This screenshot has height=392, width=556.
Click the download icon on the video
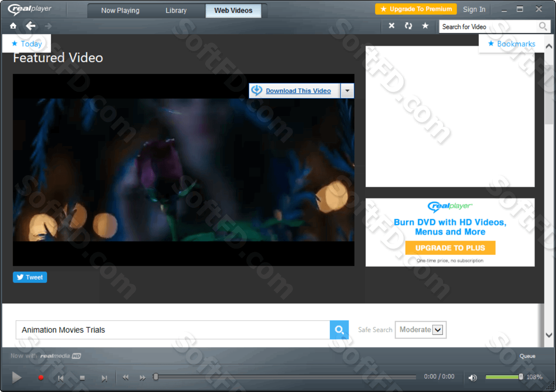click(257, 90)
